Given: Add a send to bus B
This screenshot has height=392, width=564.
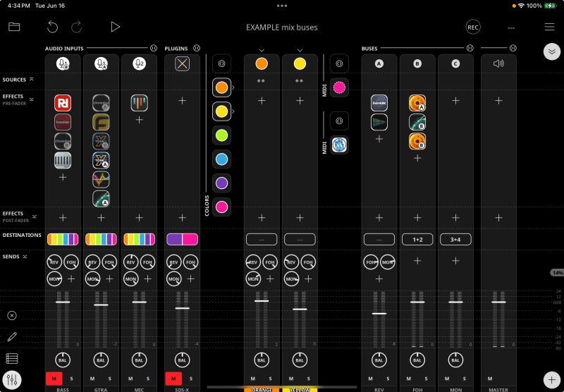Looking at the screenshot, I should click(x=417, y=261).
